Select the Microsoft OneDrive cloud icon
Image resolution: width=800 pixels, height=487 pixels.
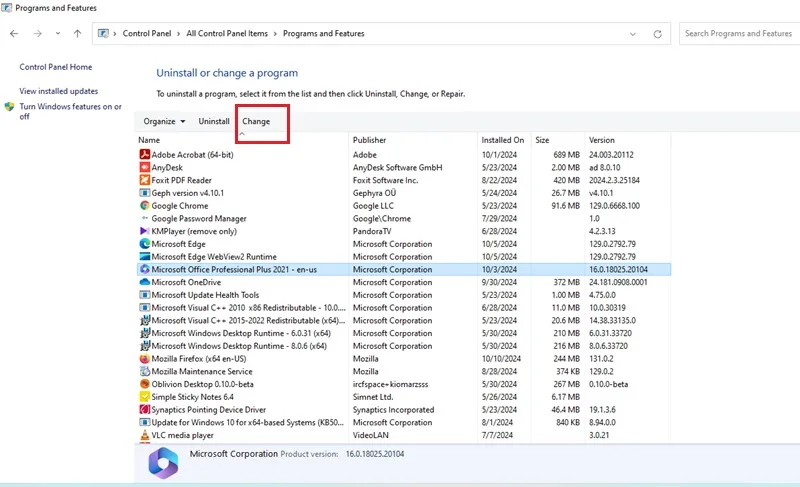click(x=144, y=282)
